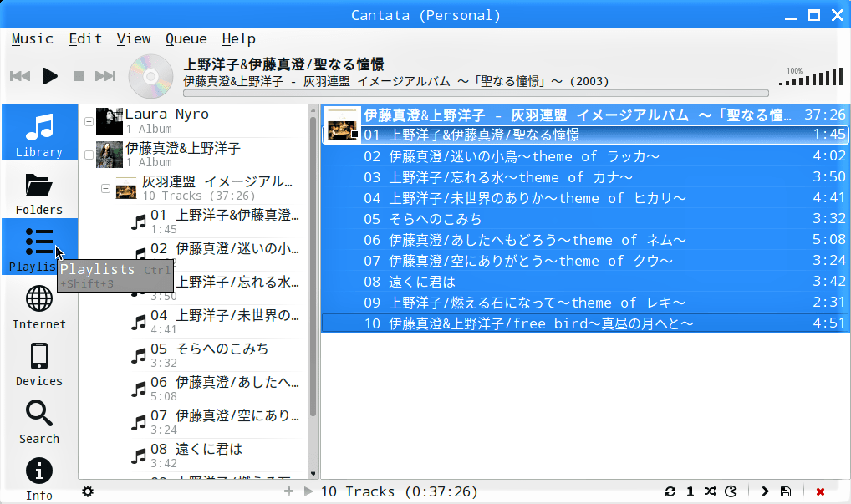Toggle consume mode icon
The height and width of the screenshot is (504, 851).
tap(731, 491)
